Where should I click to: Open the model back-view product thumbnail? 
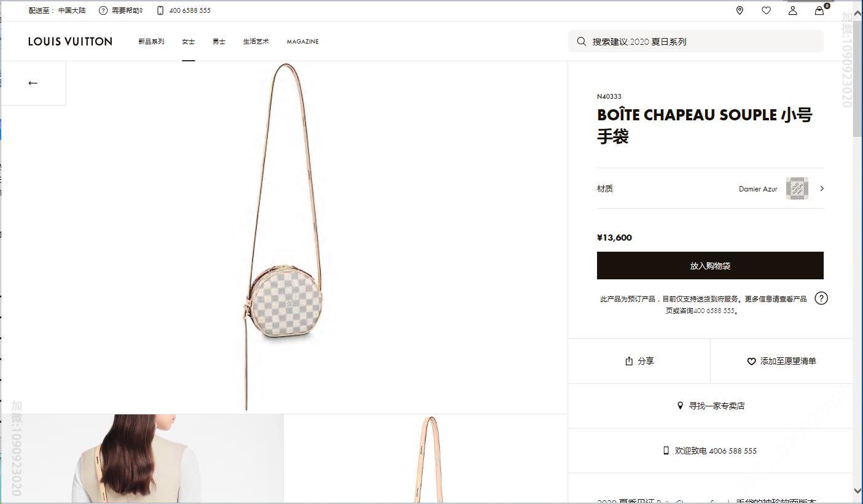(x=143, y=459)
